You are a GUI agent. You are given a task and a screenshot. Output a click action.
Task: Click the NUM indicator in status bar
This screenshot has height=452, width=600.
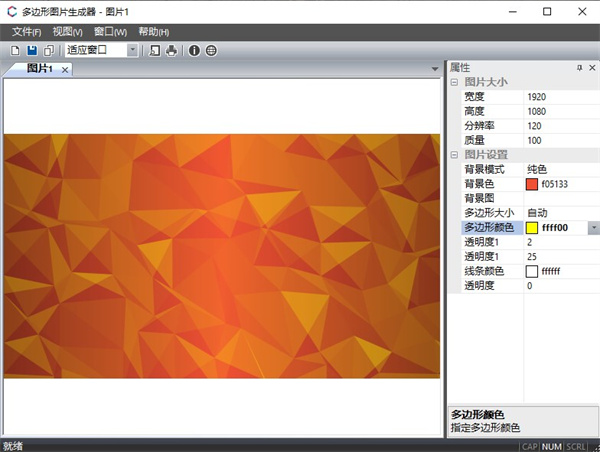coord(552,447)
